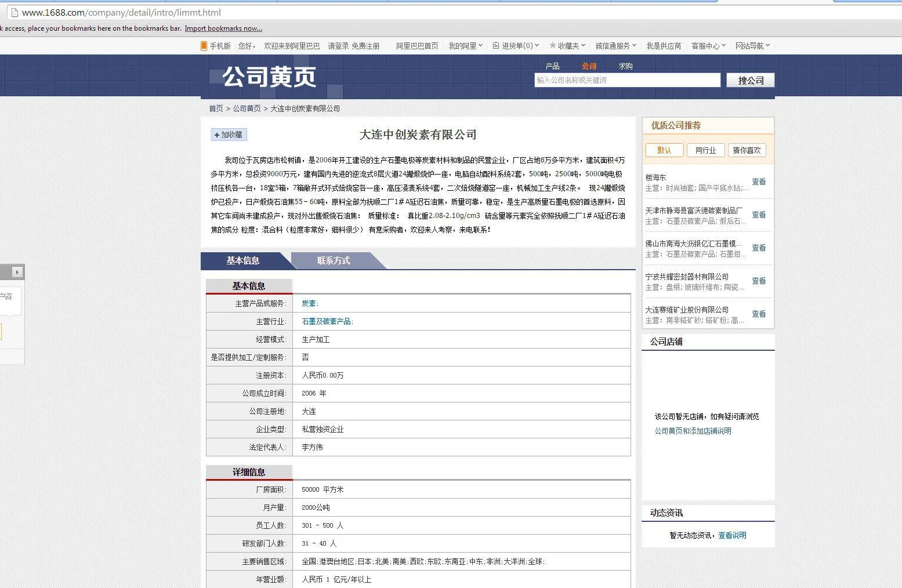Switch to the 联系方式 tab

coord(334,261)
